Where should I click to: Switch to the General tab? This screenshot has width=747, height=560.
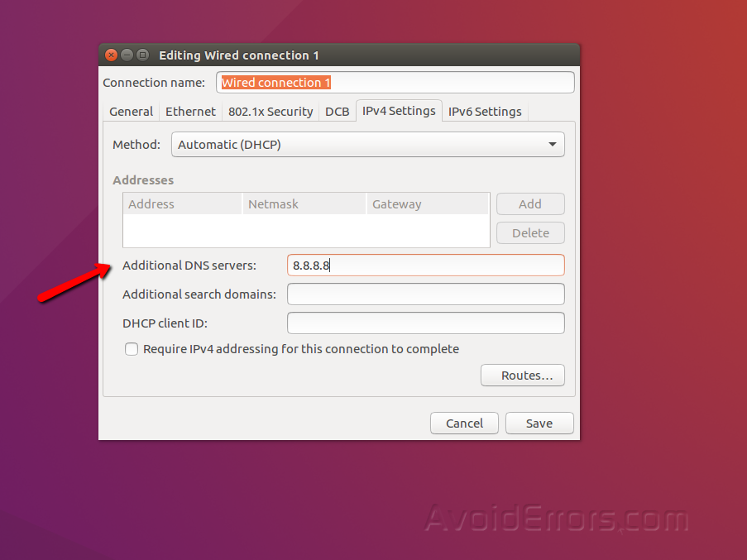click(x=131, y=112)
